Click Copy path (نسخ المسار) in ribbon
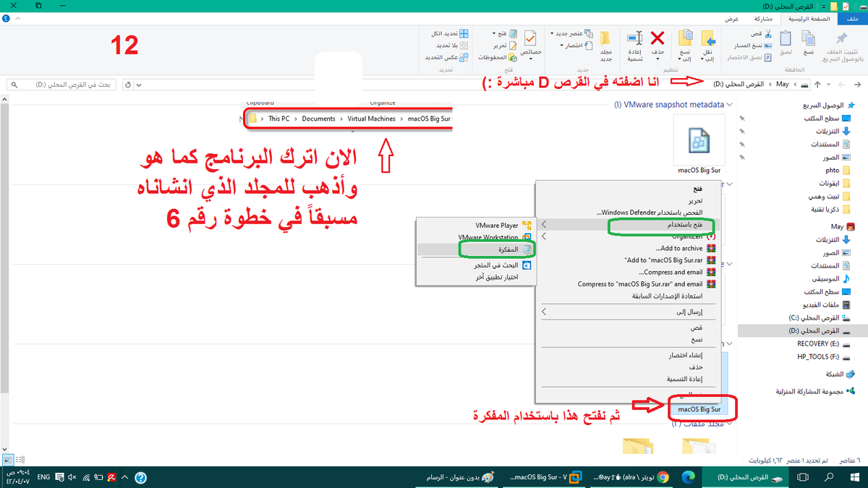The width and height of the screenshot is (868, 488). (x=754, y=46)
